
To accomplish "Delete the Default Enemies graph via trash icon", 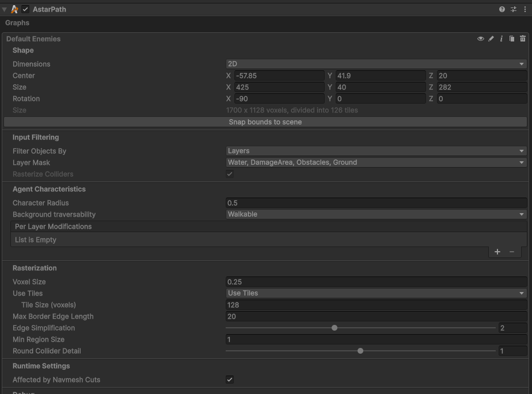I will 523,39.
